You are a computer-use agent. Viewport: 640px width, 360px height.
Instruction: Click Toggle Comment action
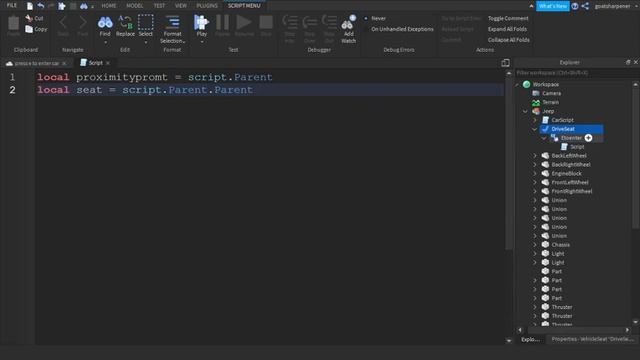click(508, 18)
